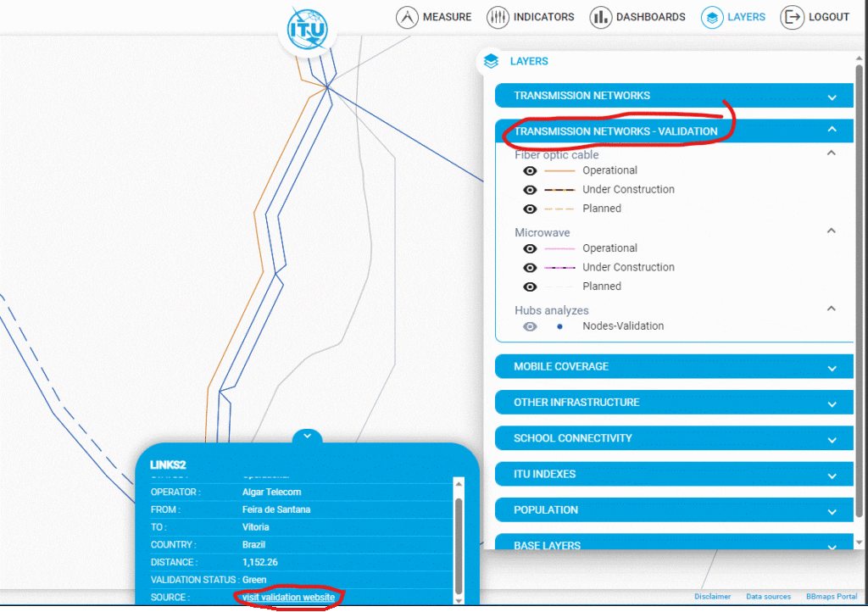Image resolution: width=868 pixels, height=612 pixels.
Task: Click the Logout arrow icon
Action: pos(792,17)
